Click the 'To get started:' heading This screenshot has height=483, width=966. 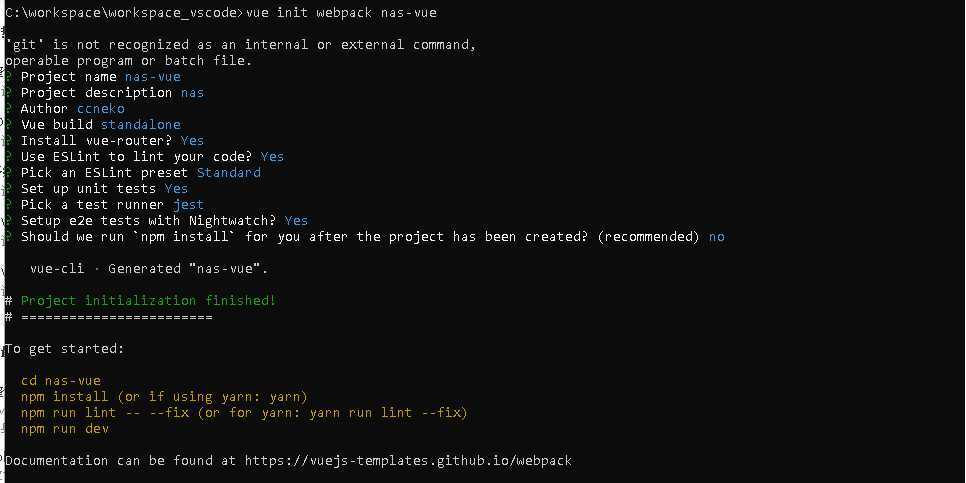click(65, 349)
